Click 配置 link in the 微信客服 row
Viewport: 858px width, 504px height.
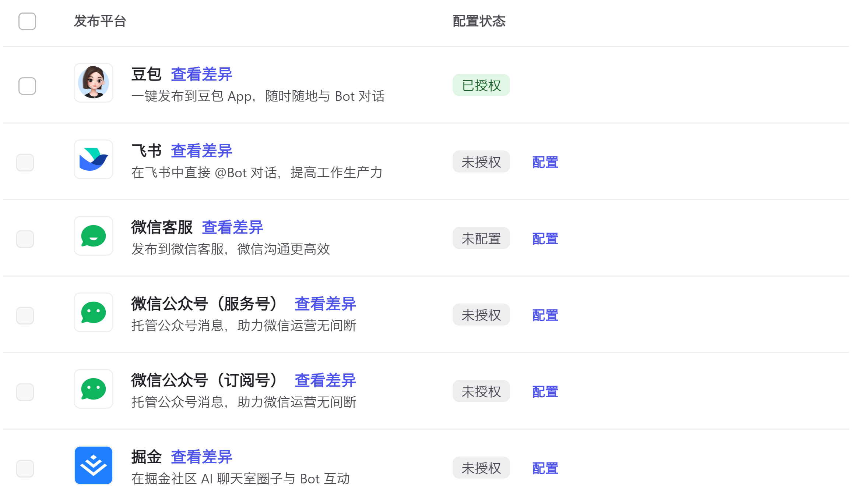click(545, 239)
